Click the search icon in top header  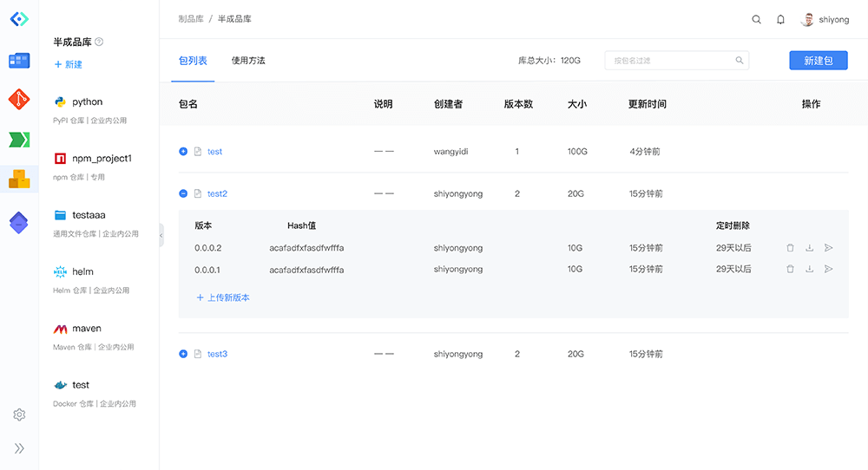(x=756, y=19)
